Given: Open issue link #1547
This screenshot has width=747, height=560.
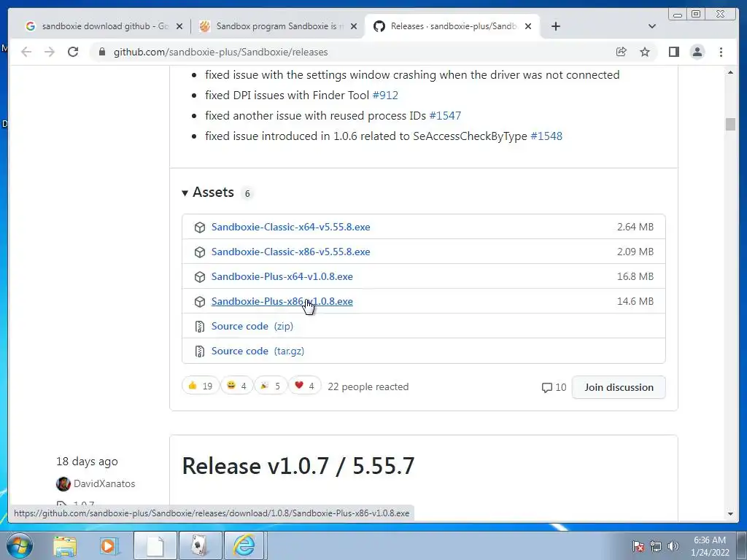Looking at the screenshot, I should pos(445,116).
